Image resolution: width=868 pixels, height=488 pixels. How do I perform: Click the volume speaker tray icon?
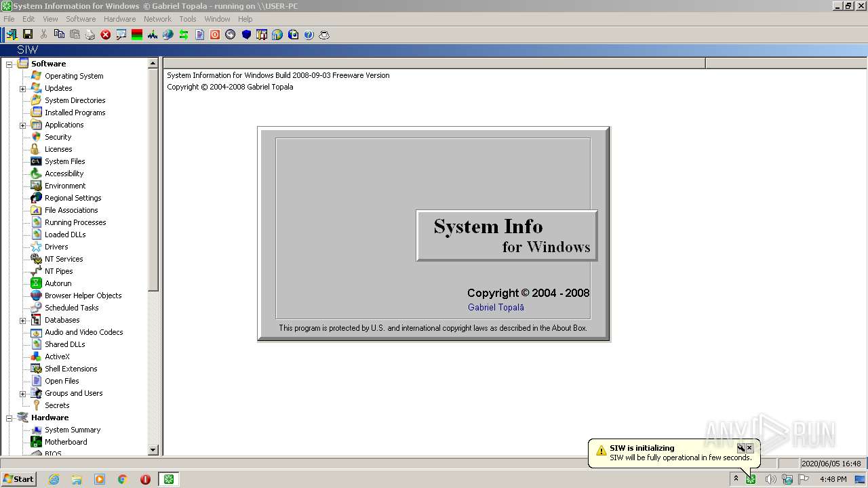(x=770, y=479)
